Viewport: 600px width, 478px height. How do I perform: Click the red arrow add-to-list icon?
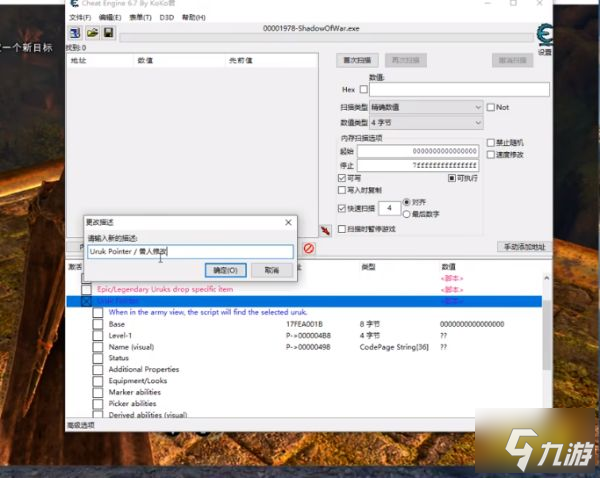coord(326,230)
